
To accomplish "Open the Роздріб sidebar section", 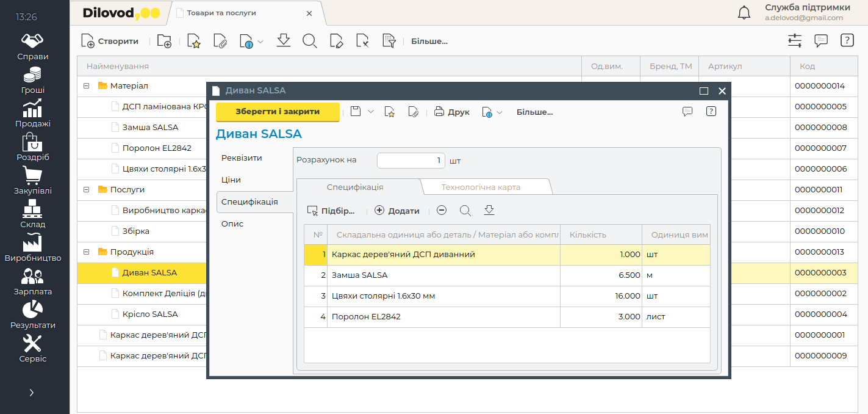I will pyautogui.click(x=33, y=148).
